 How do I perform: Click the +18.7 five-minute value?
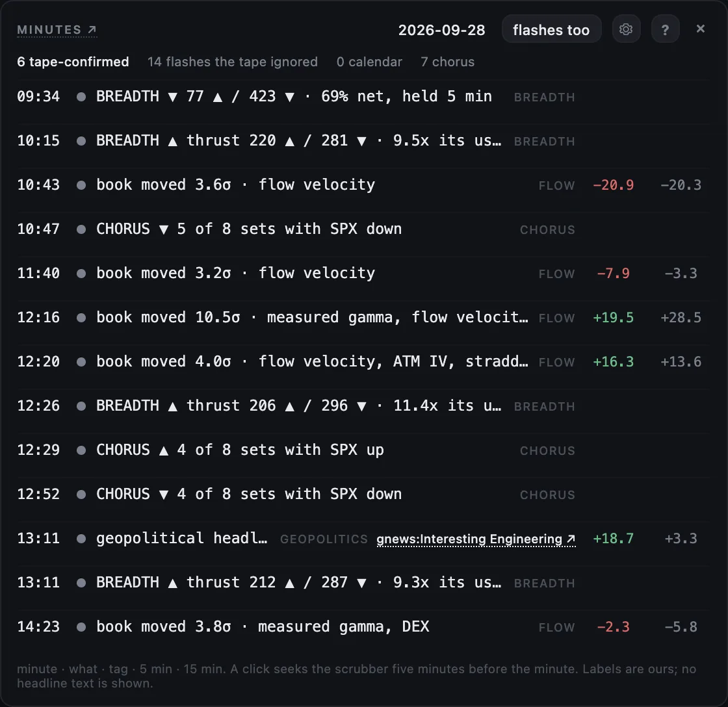pyautogui.click(x=614, y=539)
